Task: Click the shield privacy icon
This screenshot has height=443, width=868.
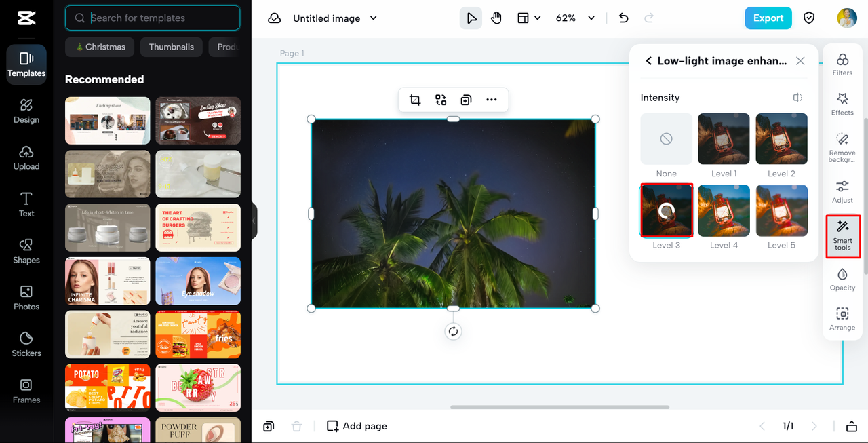Action: coord(809,18)
